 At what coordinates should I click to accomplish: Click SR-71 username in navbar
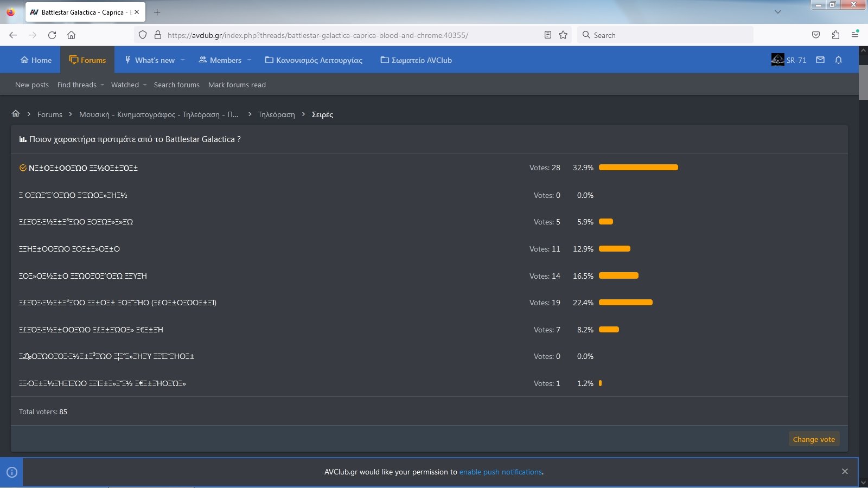796,60
